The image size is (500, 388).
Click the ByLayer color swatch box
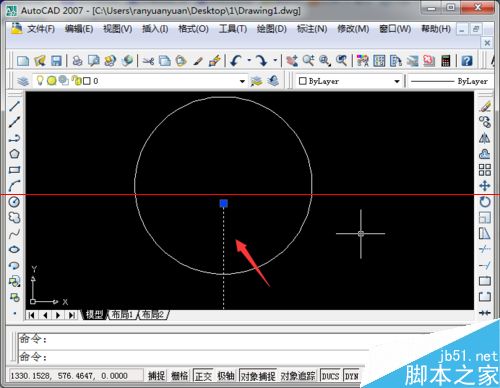303,81
